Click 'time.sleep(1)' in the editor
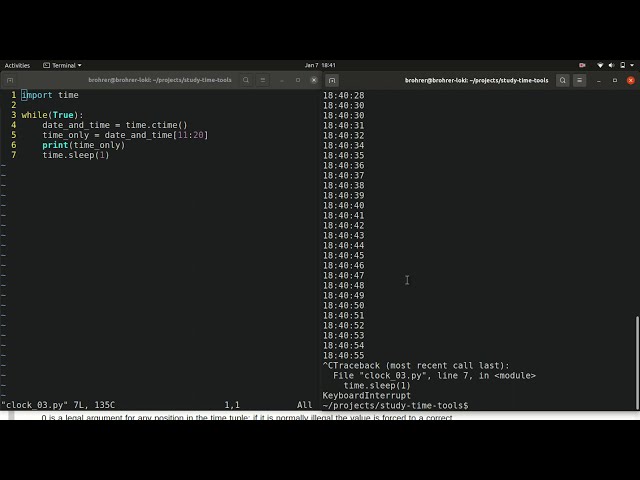This screenshot has width=640, height=480. click(76, 155)
